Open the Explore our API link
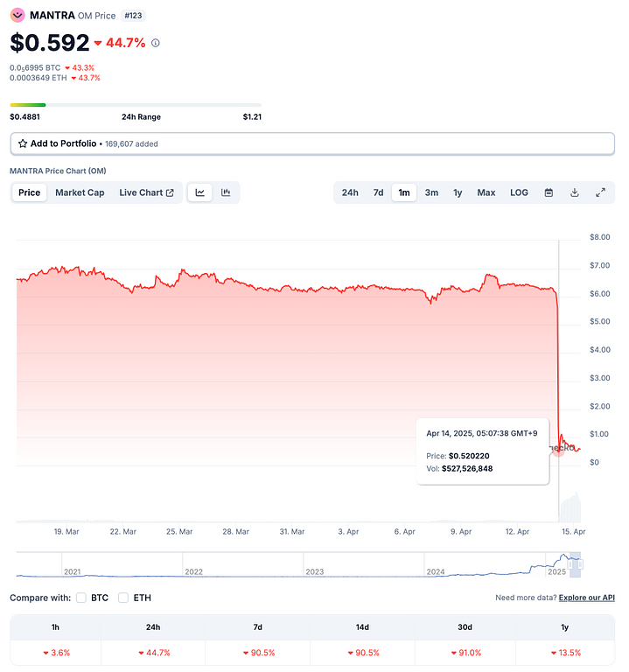The width and height of the screenshot is (629, 672). [587, 598]
